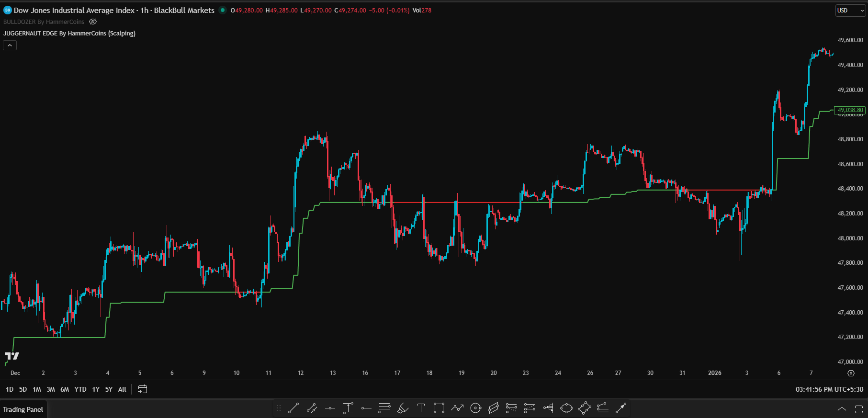Click the Go to date calendar icon
Screen dimensions: 868x418
pyautogui.click(x=142, y=389)
